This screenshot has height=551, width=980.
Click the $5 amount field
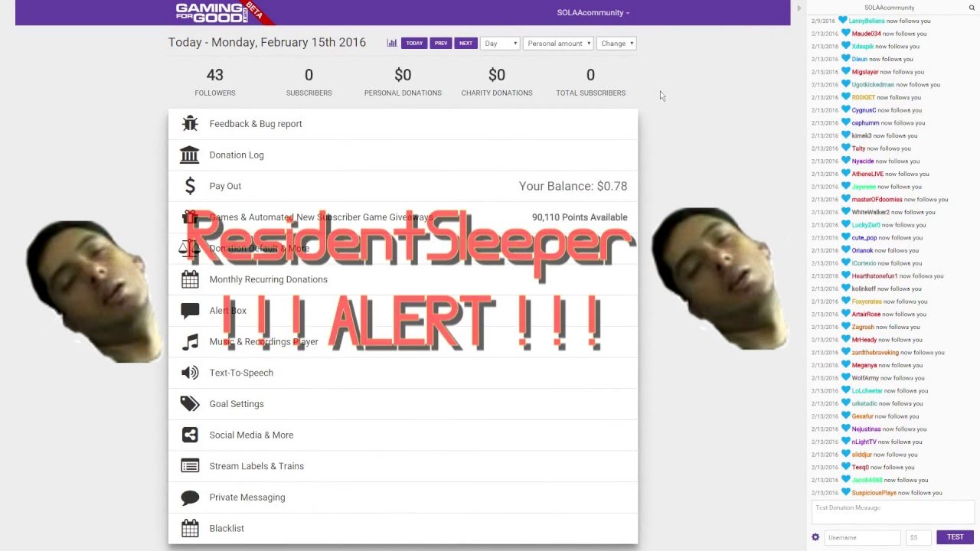click(919, 537)
